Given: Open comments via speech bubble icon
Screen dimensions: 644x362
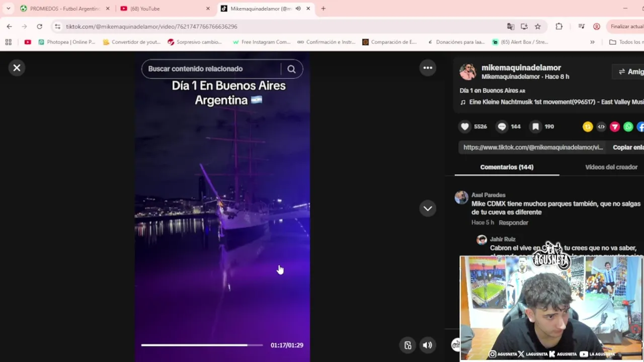Looking at the screenshot, I should (x=502, y=127).
